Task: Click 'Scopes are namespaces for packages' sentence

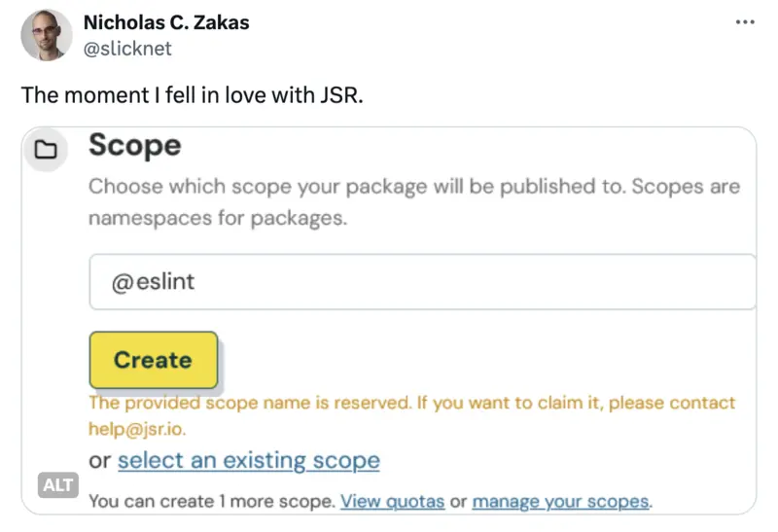Action: tap(218, 218)
